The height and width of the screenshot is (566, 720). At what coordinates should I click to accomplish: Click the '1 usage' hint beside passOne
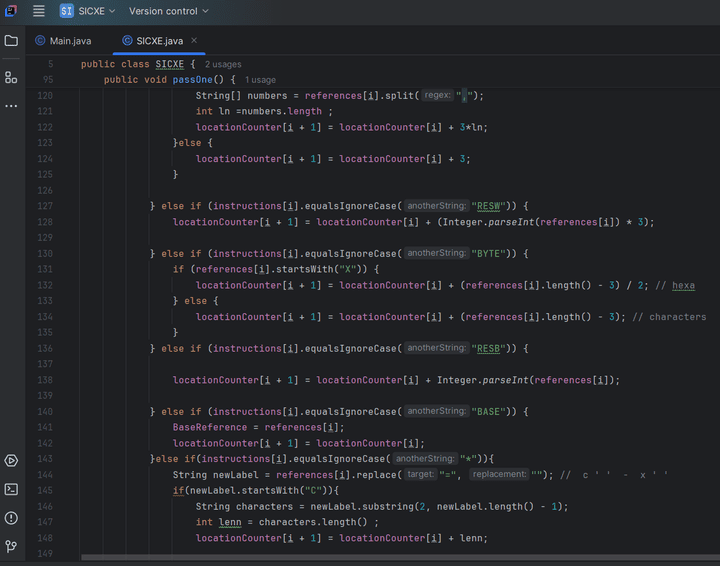coord(260,80)
